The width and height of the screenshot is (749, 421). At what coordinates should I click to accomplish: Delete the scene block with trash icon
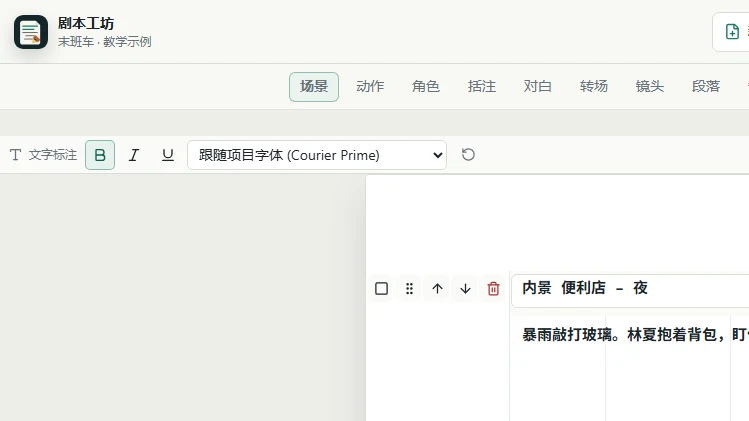493,289
